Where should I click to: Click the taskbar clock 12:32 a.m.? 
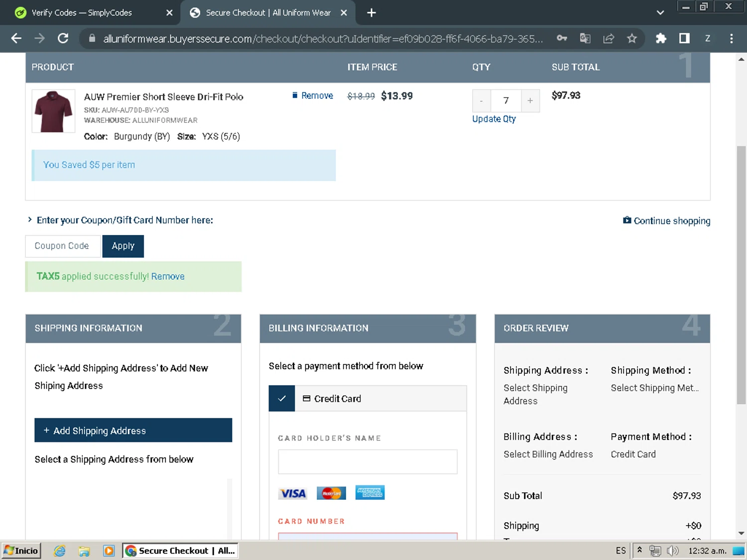pyautogui.click(x=707, y=551)
